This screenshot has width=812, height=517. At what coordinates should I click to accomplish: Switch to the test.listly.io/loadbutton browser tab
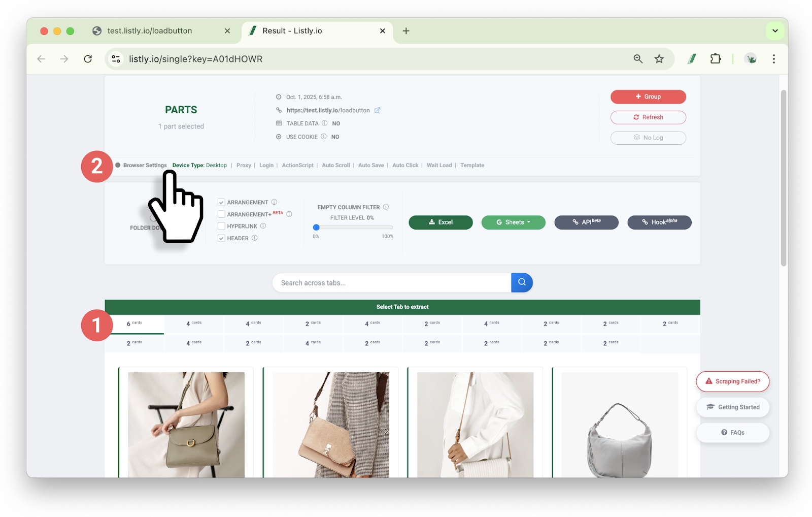tap(150, 31)
